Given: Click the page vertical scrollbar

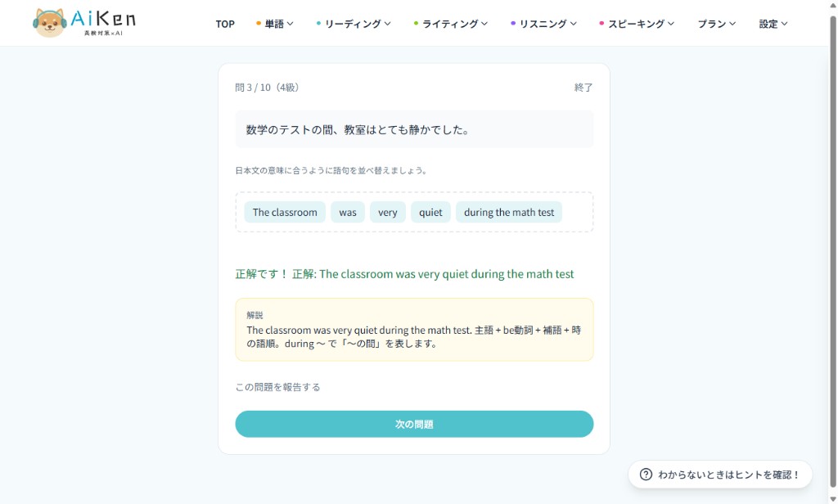Looking at the screenshot, I should tap(832, 251).
